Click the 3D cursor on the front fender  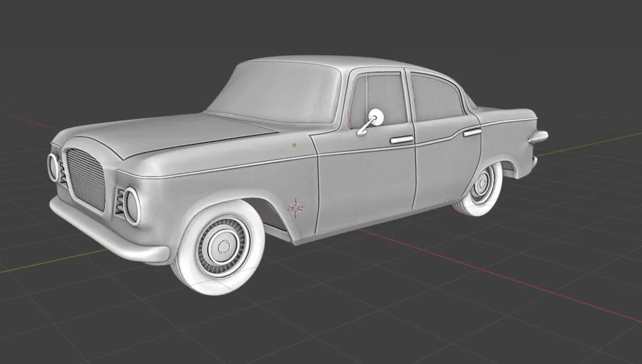coord(296,208)
